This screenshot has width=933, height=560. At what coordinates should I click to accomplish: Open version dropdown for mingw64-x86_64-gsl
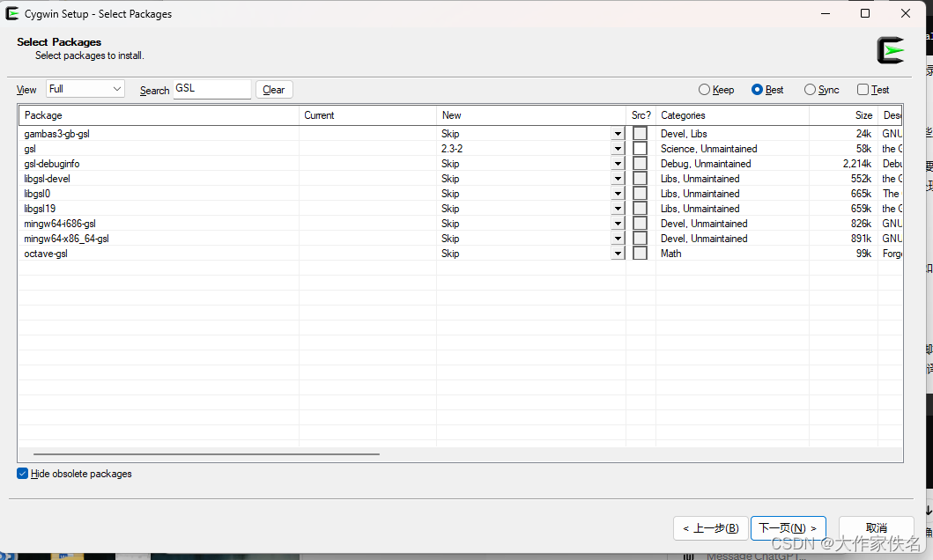pos(618,239)
